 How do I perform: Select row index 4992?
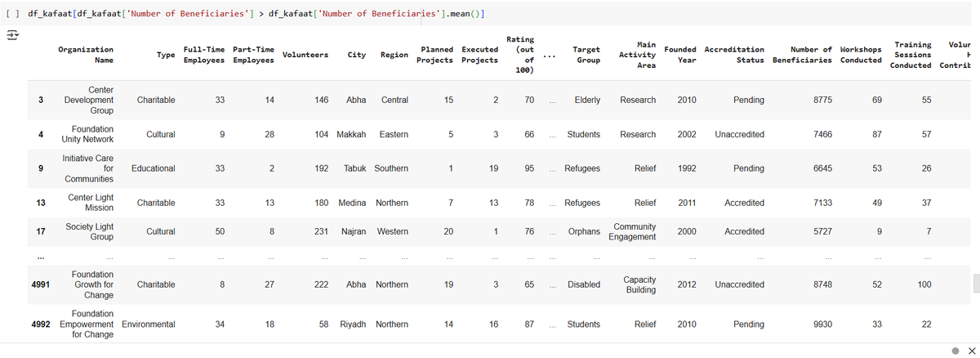pyautogui.click(x=41, y=324)
